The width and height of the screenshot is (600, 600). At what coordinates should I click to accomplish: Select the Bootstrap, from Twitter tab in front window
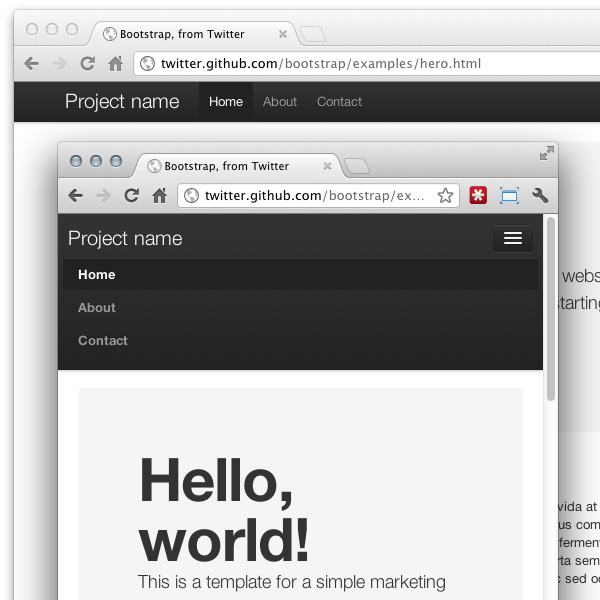[x=237, y=166]
